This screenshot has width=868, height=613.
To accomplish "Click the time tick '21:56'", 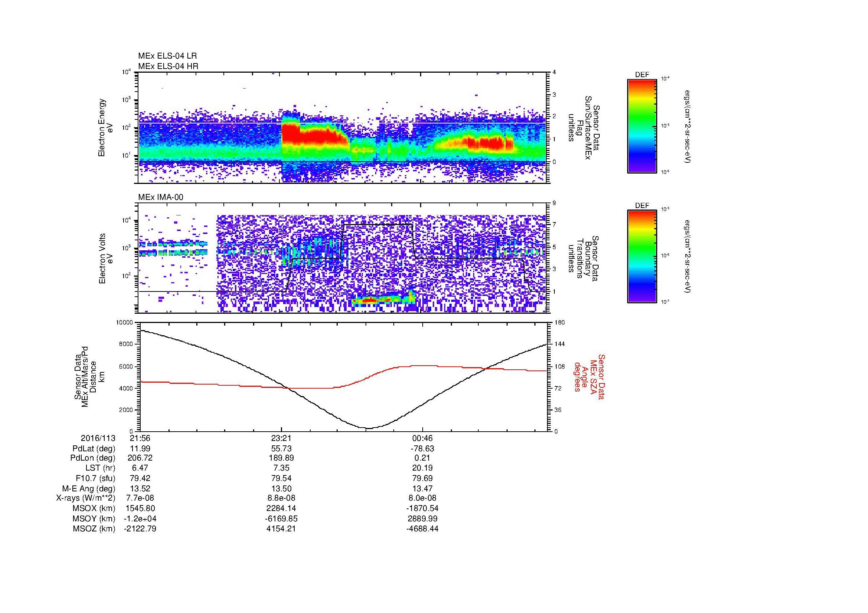I will point(140,438).
